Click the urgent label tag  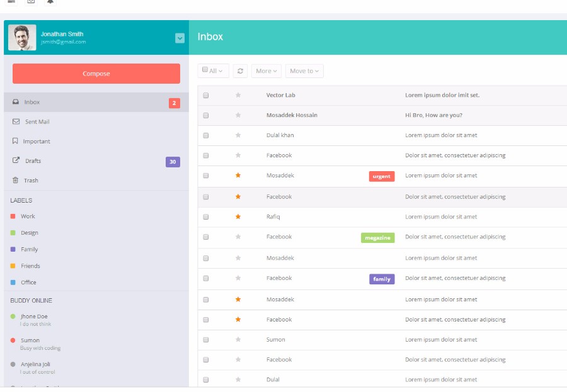pos(382,176)
